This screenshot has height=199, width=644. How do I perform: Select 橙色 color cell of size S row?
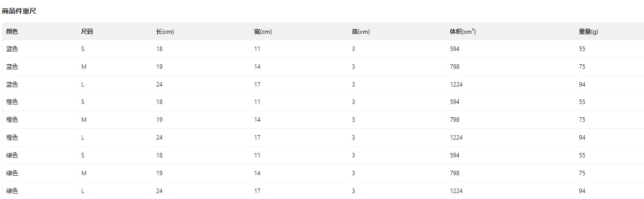click(x=12, y=102)
